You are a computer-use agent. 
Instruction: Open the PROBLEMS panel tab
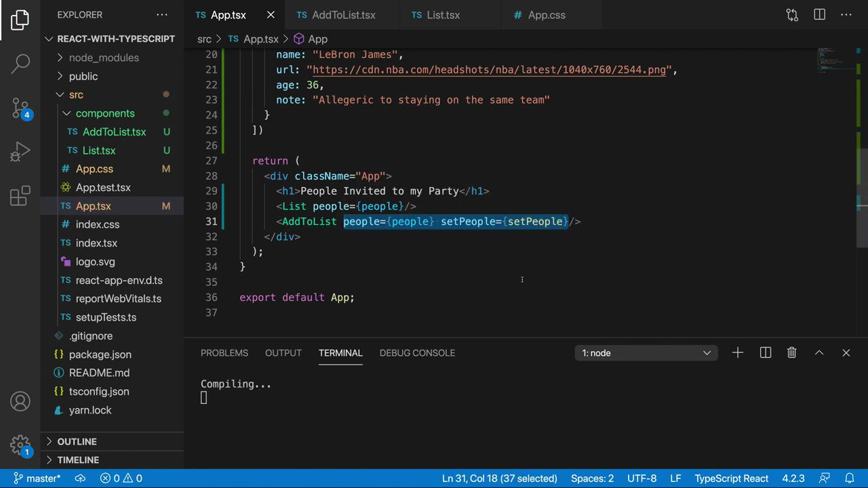[224, 352]
